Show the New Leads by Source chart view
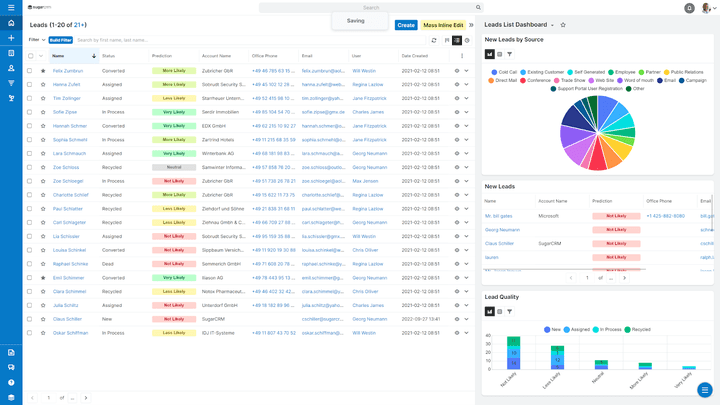This screenshot has width=720, height=405. click(x=490, y=54)
